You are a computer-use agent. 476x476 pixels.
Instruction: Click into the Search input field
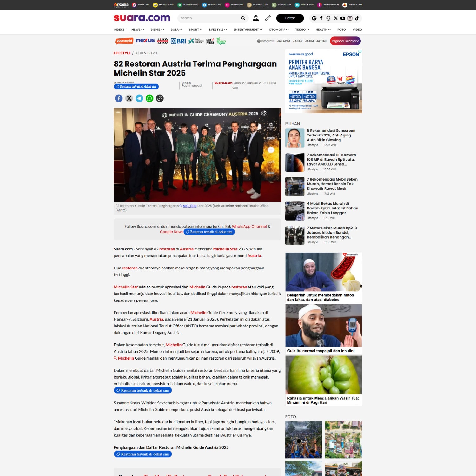coord(209,18)
